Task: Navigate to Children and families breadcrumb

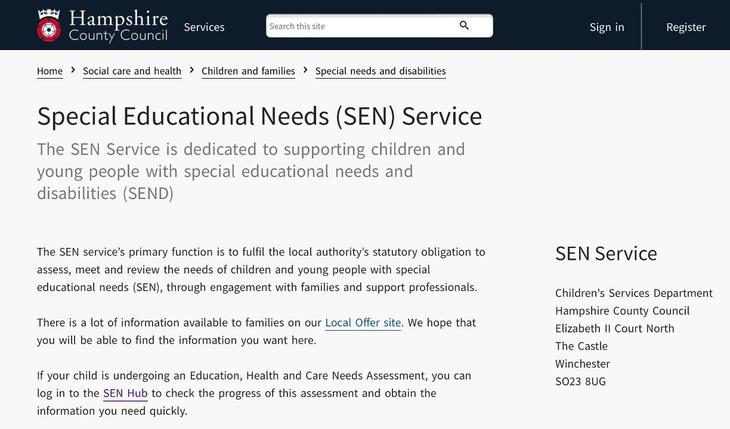Action: (248, 71)
